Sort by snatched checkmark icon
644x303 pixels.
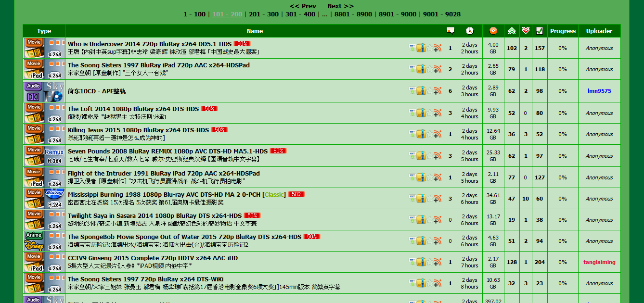click(540, 31)
